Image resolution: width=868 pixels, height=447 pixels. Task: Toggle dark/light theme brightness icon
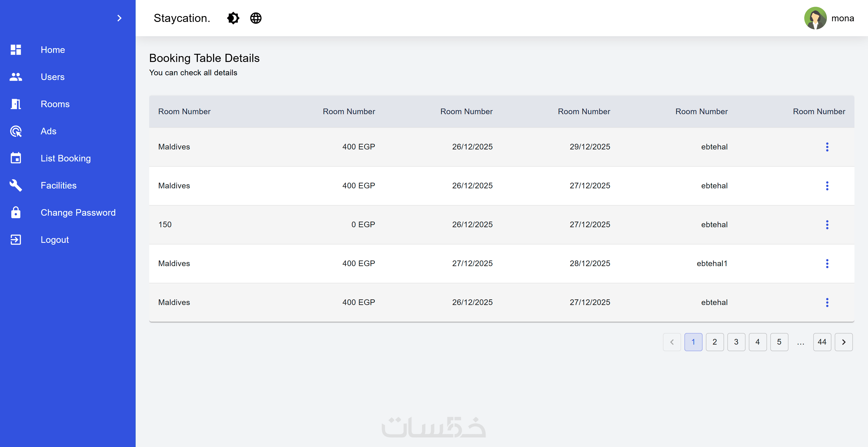pos(233,18)
